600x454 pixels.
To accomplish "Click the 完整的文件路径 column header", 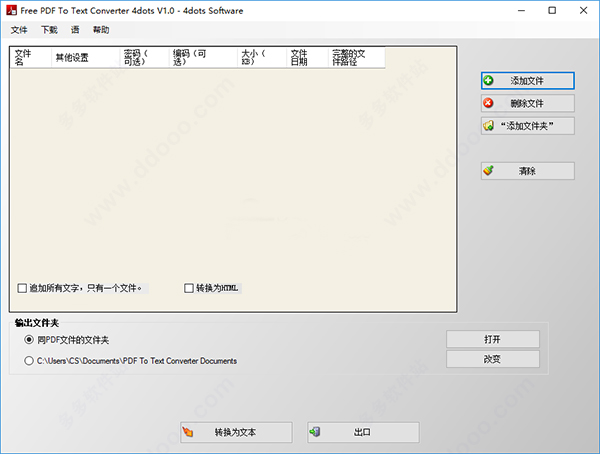I will point(357,58).
